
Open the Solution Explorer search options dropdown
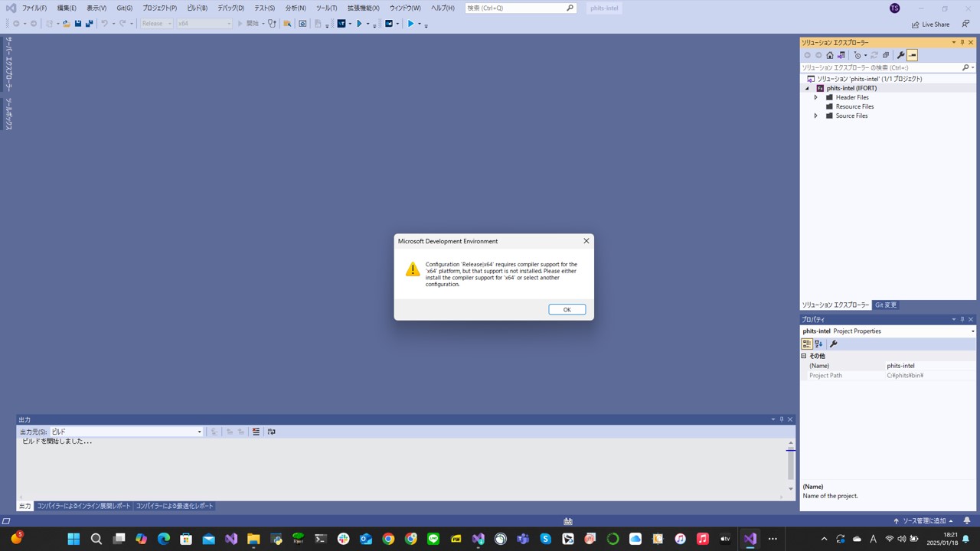coord(972,67)
